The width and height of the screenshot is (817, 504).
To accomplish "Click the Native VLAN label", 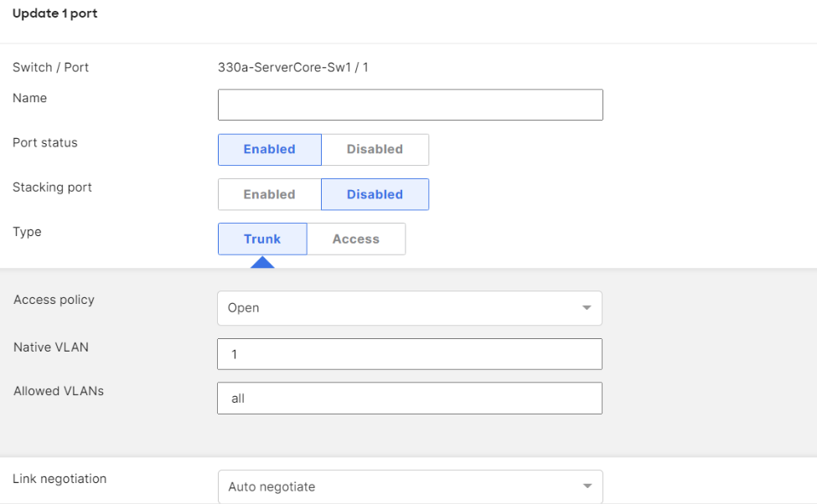I will point(51,347).
